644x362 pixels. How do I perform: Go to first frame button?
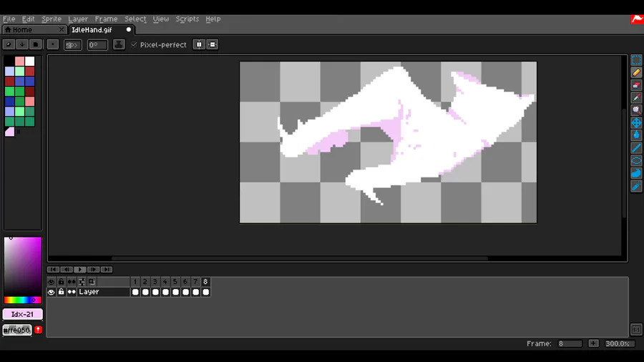(x=53, y=269)
